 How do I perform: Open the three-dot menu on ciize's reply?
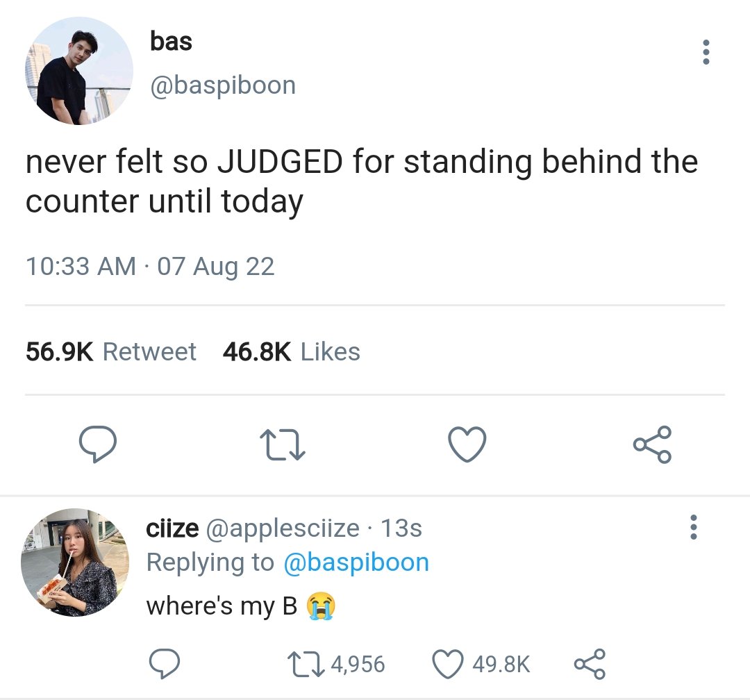coord(694,527)
